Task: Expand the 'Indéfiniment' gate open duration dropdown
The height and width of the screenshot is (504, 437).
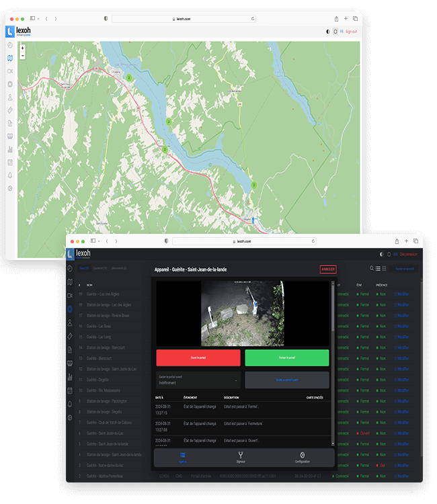Action: click(x=198, y=380)
